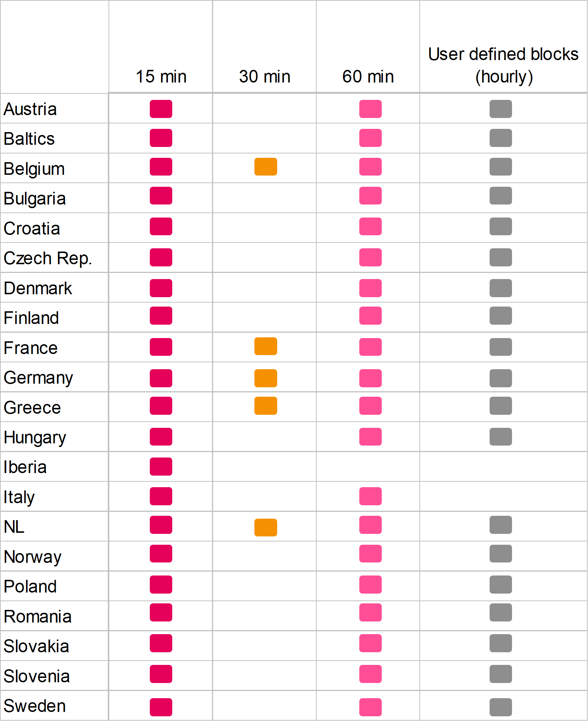The height and width of the screenshot is (721, 588).
Task: Select Austria's red 15 min square
Action: click(x=161, y=109)
